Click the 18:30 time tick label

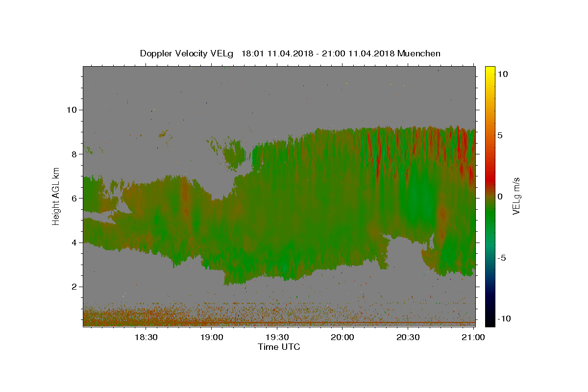146,337
